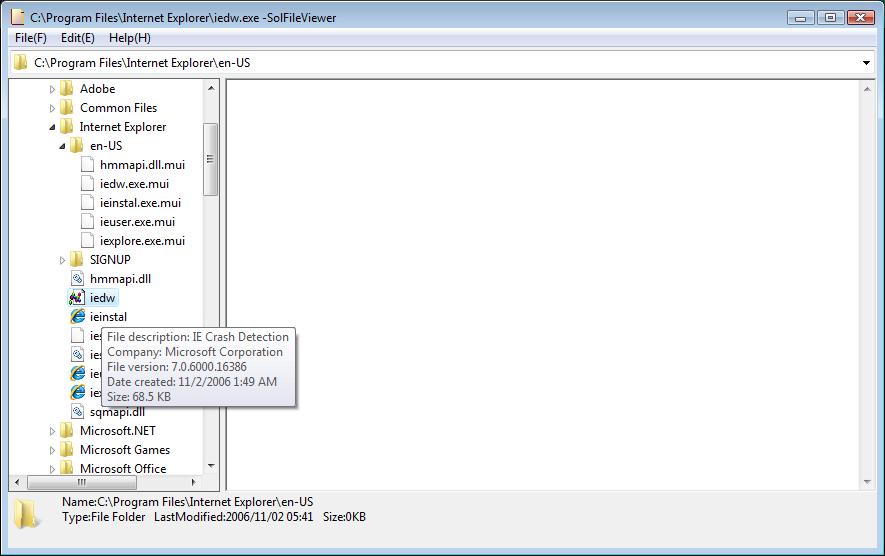Select the Common Files tree item

[x=118, y=107]
